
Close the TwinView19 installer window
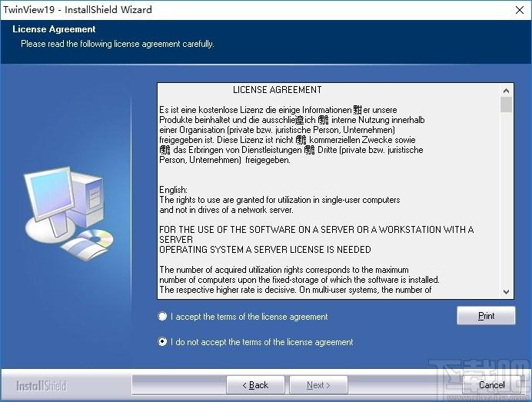click(x=520, y=10)
